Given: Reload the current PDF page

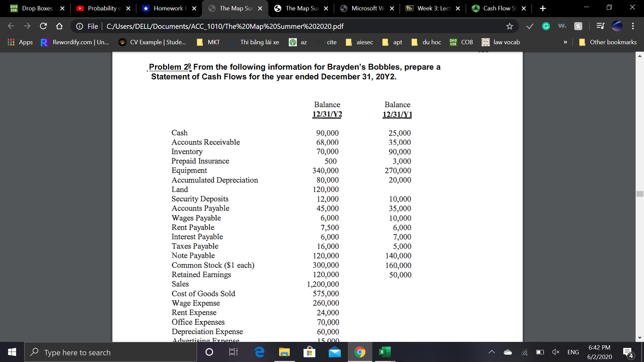Looking at the screenshot, I should point(43,26).
